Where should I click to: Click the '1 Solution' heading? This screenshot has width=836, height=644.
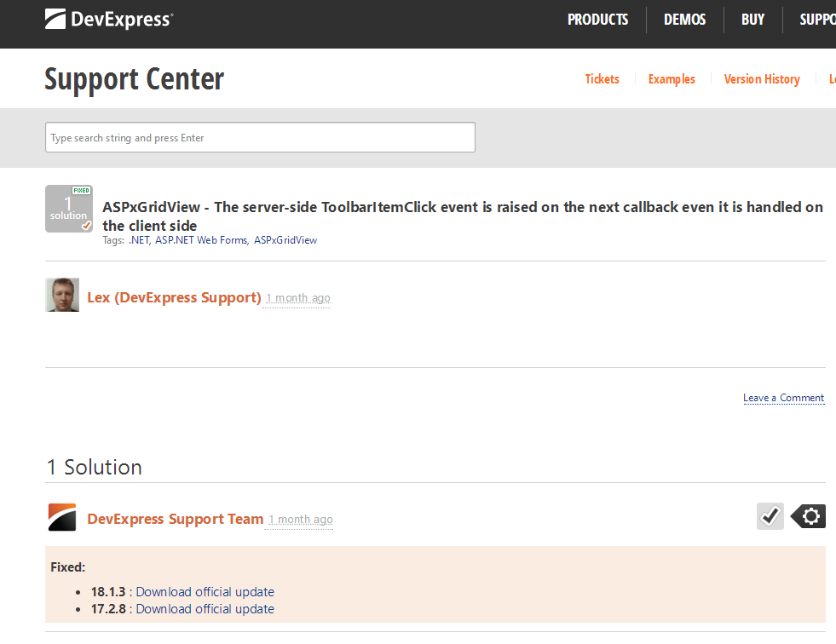coord(95,467)
